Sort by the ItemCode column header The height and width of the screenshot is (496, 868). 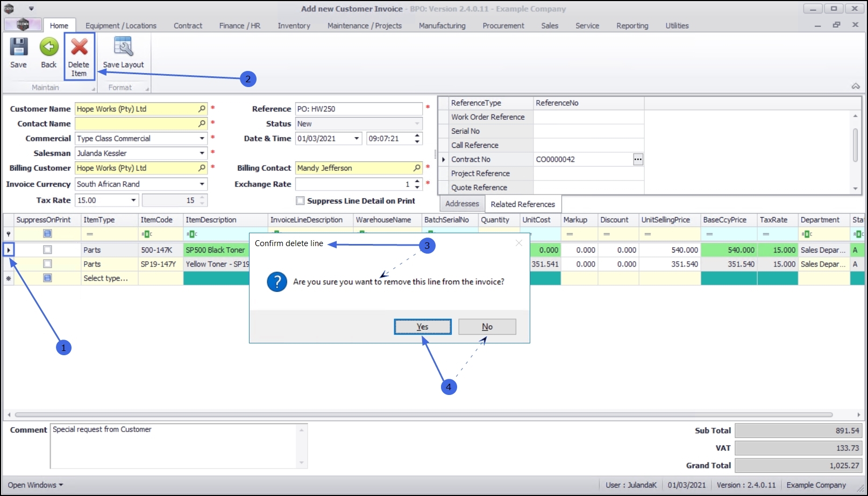coord(160,220)
